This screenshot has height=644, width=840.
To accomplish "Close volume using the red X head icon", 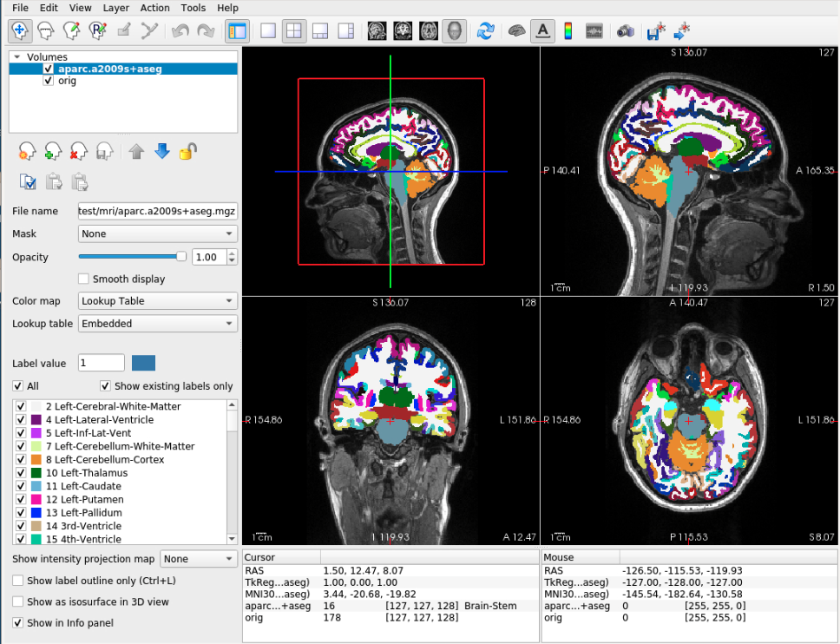I will point(79,151).
